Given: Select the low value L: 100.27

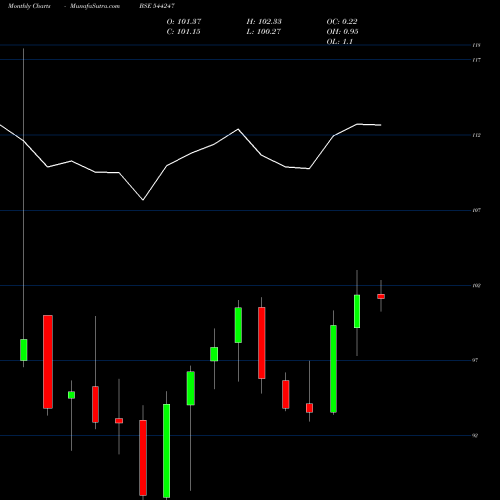Looking at the screenshot, I should point(263,32).
